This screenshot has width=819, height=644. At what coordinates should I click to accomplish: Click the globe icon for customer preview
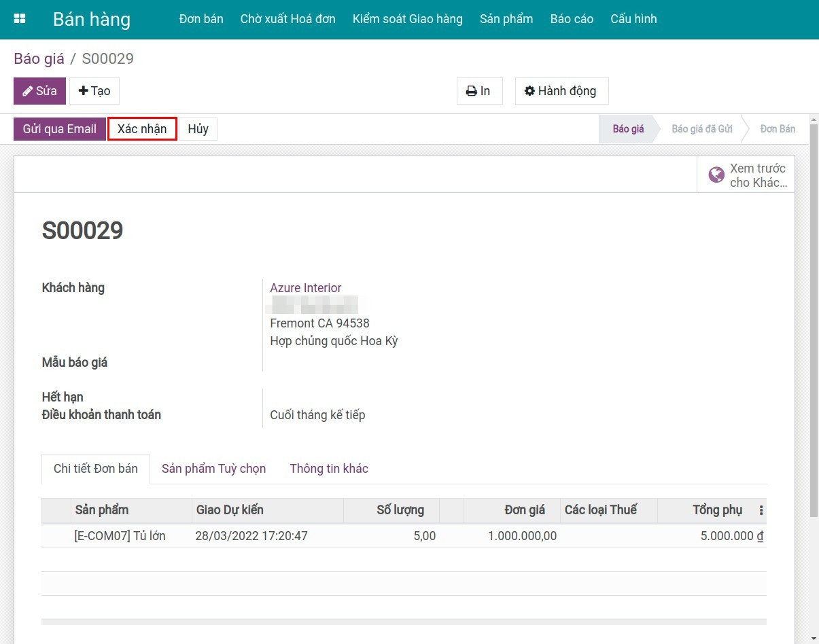pyautogui.click(x=716, y=175)
